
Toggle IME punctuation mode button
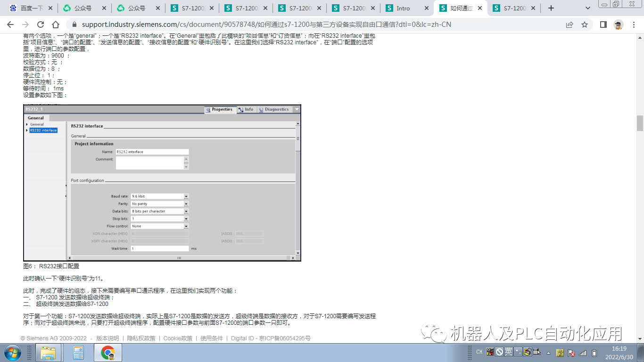coord(518,352)
